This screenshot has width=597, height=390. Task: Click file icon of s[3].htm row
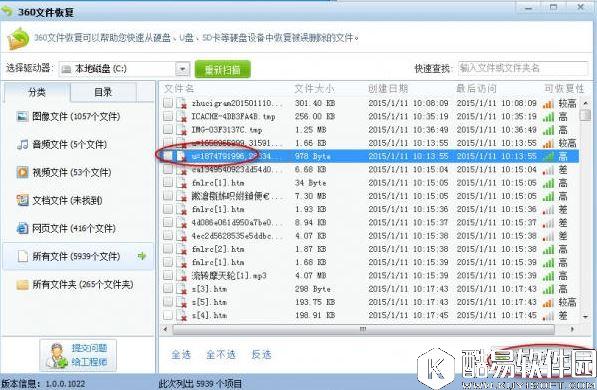(x=181, y=289)
